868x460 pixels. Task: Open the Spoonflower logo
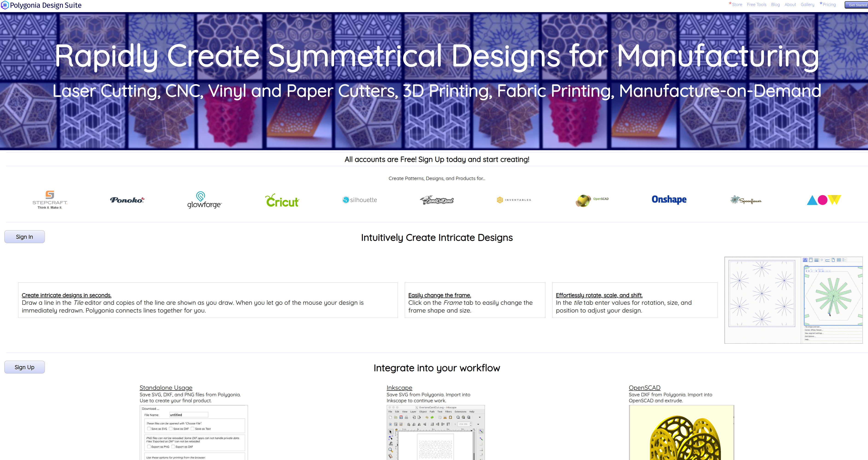click(746, 200)
